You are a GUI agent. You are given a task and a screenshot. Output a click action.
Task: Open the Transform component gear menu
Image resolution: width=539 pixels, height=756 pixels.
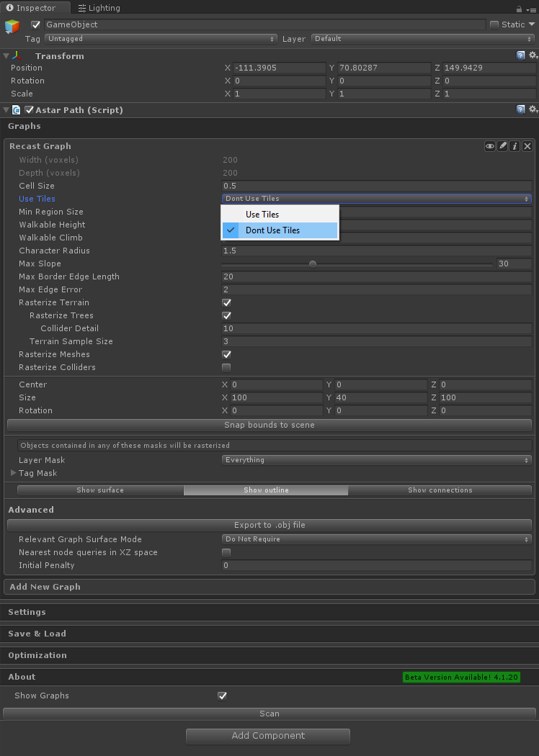(x=533, y=55)
